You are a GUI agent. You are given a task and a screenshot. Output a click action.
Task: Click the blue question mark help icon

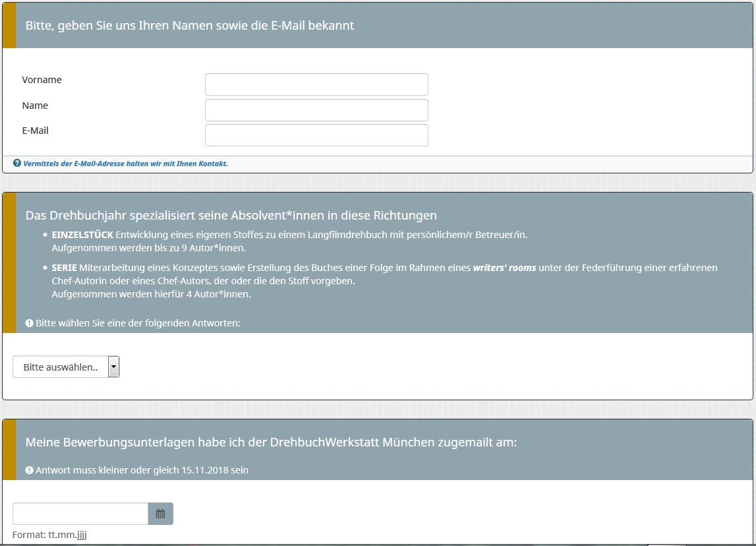click(17, 163)
